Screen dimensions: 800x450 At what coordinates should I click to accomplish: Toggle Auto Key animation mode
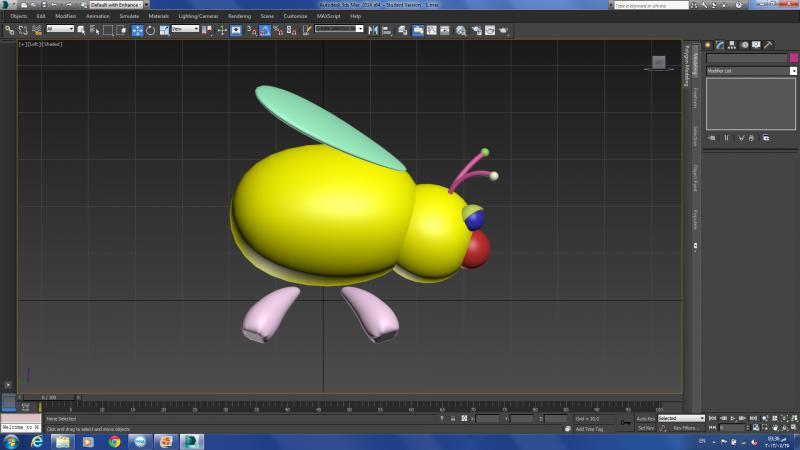pyautogui.click(x=645, y=418)
